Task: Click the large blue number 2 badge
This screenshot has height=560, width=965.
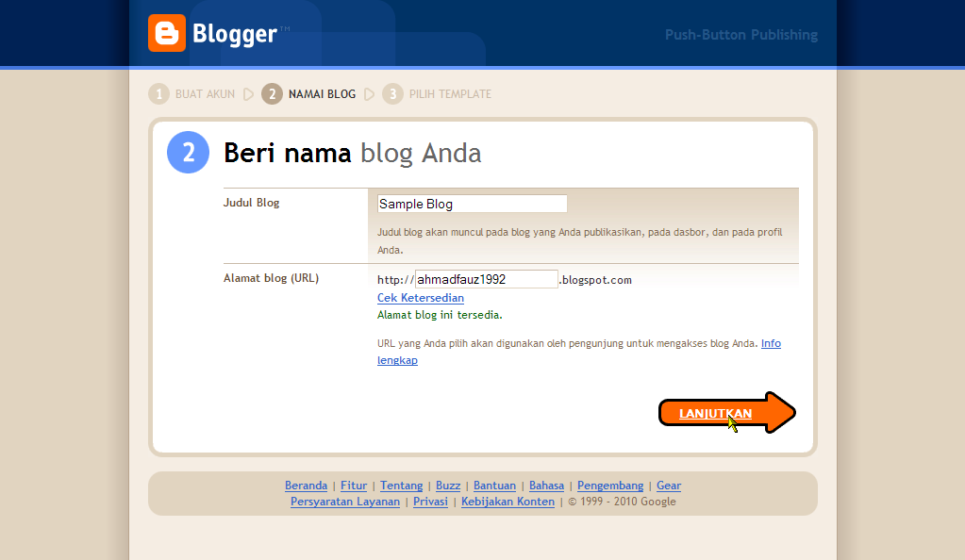Action: pyautogui.click(x=189, y=152)
